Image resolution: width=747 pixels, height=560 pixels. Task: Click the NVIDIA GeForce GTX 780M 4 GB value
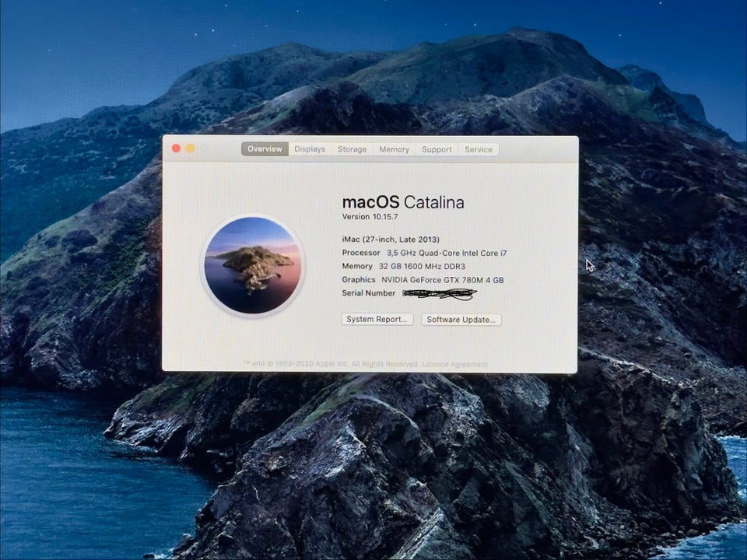(442, 280)
